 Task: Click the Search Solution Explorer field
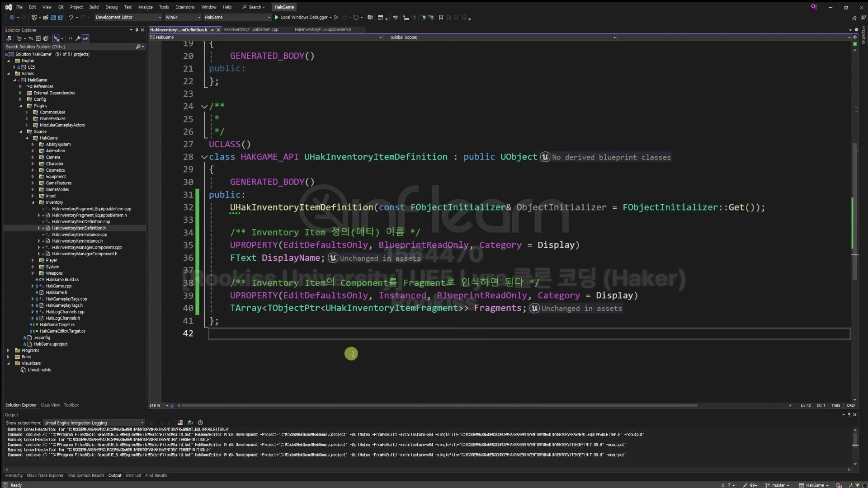tap(68, 47)
